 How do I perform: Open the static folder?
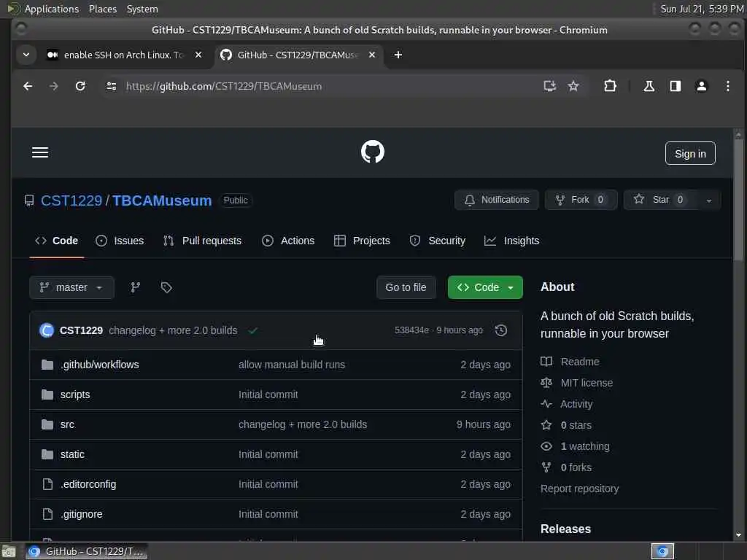point(72,455)
